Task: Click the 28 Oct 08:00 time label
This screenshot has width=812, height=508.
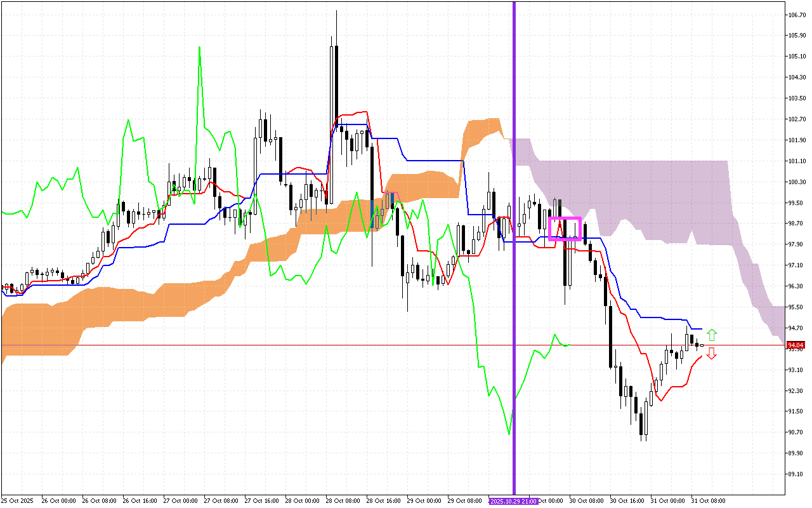Action: 341,501
